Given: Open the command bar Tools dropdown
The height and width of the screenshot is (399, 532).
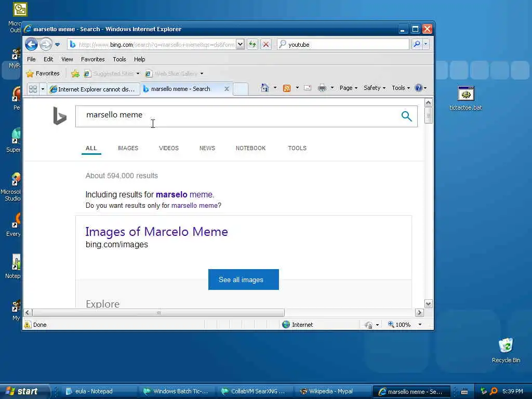Looking at the screenshot, I should pyautogui.click(x=401, y=88).
